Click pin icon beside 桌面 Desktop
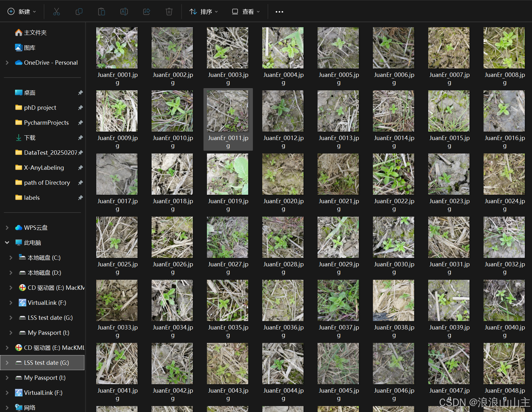This screenshot has height=412, width=532. tap(80, 93)
